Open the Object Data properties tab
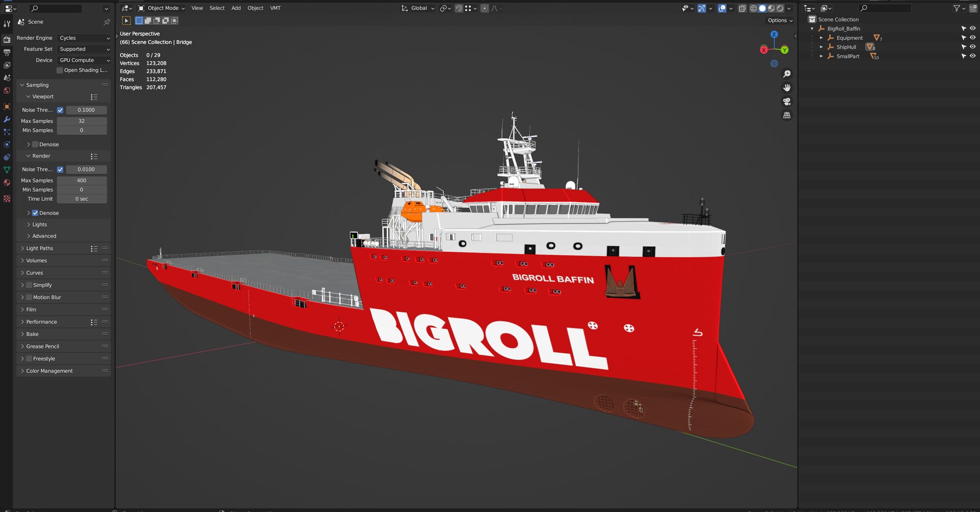This screenshot has height=512, width=980. click(7, 170)
